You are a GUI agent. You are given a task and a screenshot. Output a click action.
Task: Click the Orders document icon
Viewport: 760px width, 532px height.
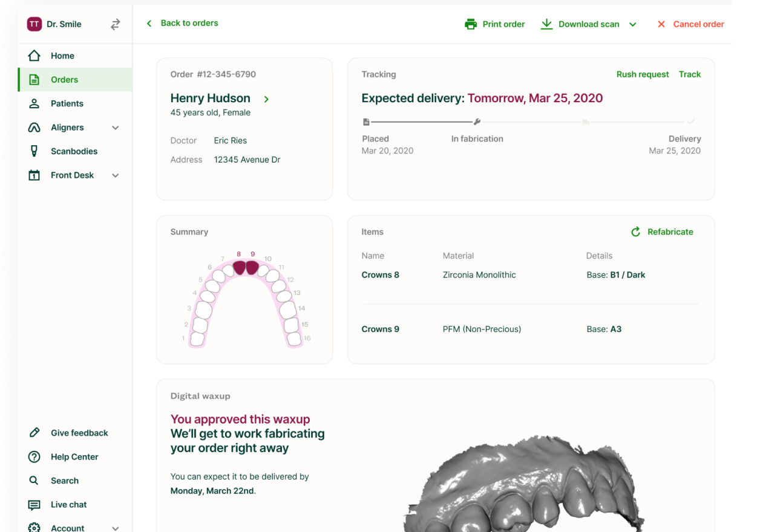(34, 80)
